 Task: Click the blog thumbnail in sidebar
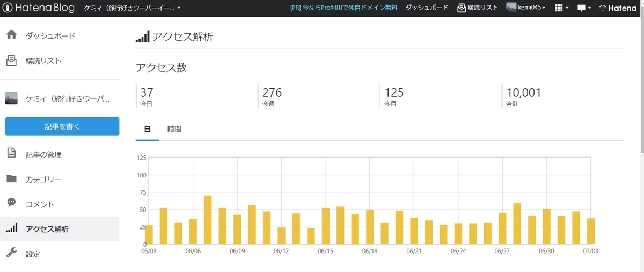pyautogui.click(x=11, y=98)
